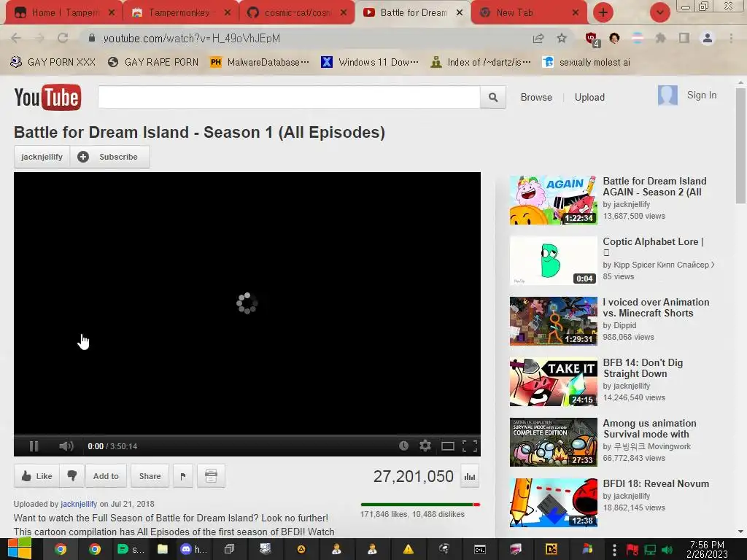The height and width of the screenshot is (560, 747).
Task: Subscribe to jacknjellify
Action: pos(110,157)
